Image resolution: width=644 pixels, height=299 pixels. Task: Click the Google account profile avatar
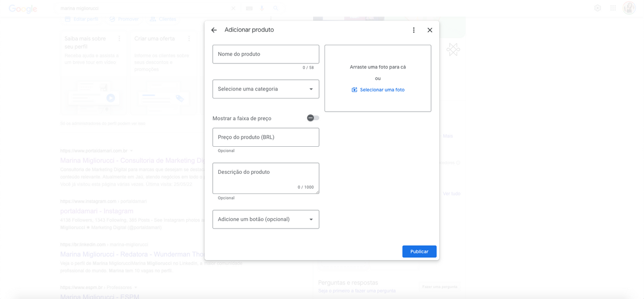coord(629,8)
